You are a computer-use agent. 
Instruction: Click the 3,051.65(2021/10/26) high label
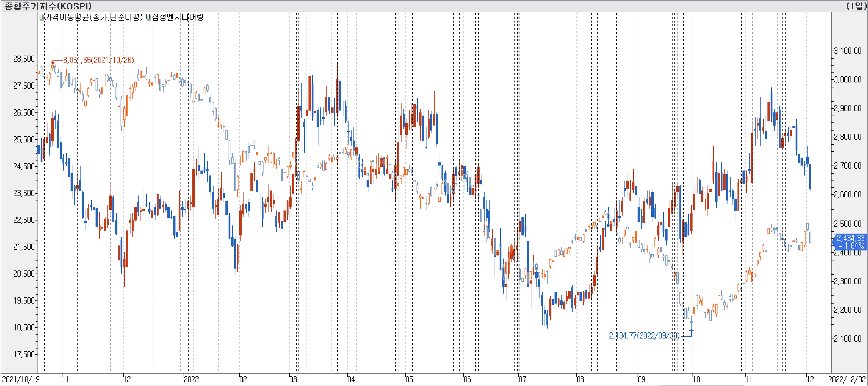tap(98, 60)
